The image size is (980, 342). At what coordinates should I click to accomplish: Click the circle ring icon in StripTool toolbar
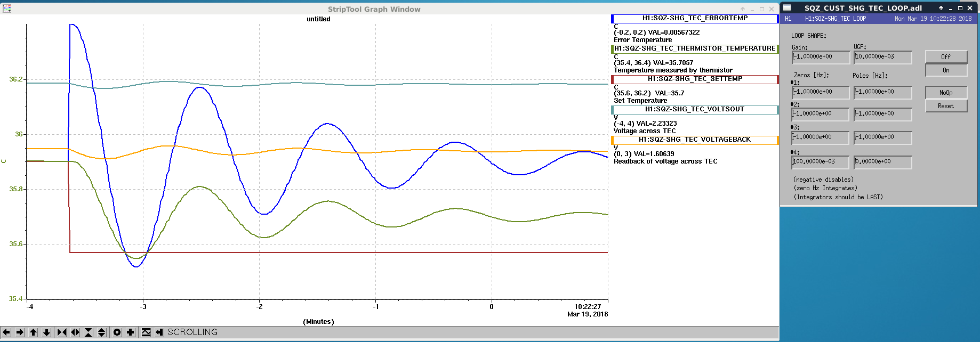point(117,332)
